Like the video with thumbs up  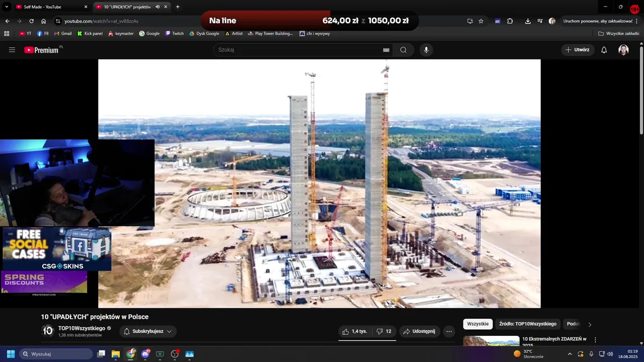tap(355, 331)
